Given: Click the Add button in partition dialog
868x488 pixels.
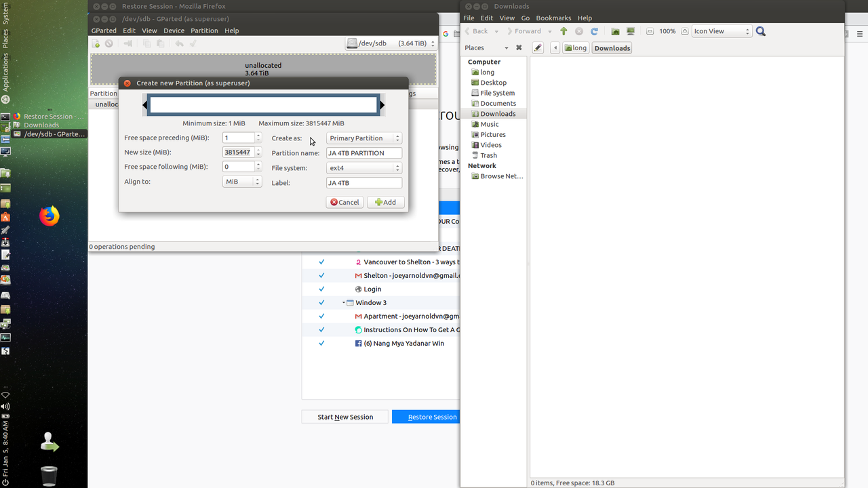Looking at the screenshot, I should coord(386,202).
